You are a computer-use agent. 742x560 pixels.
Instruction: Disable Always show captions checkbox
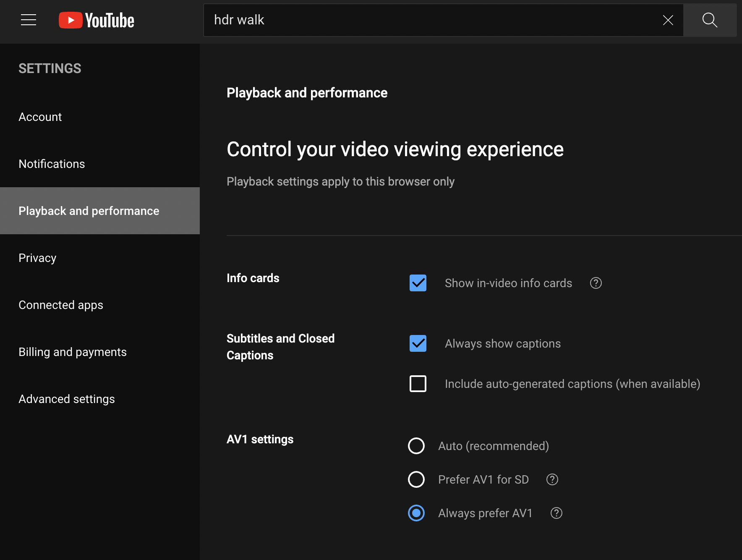[x=418, y=343]
